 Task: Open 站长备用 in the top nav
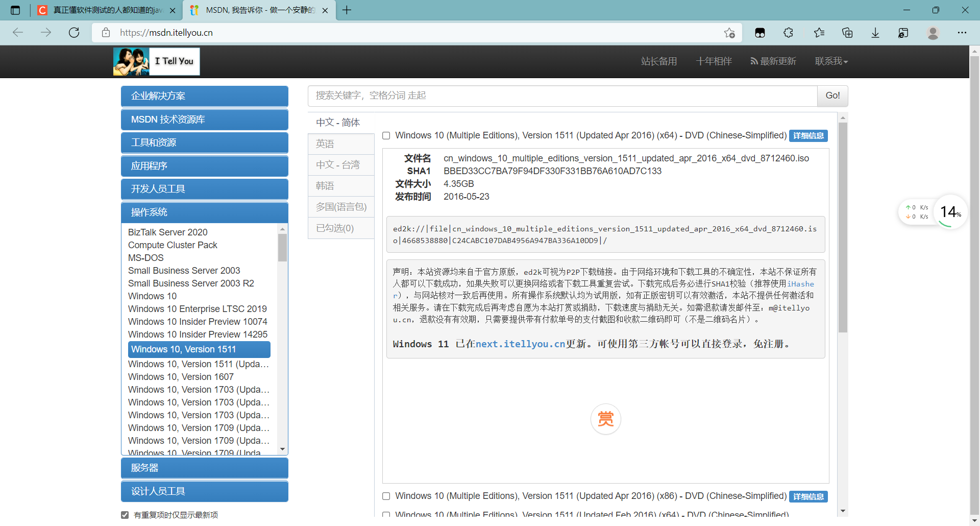(659, 61)
